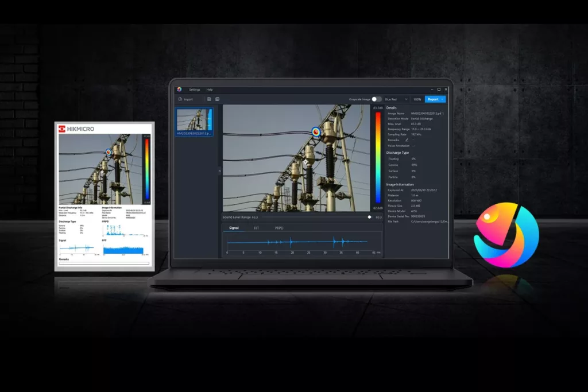Expand the Report button dropdown arrow
The image size is (588, 392).
point(443,99)
